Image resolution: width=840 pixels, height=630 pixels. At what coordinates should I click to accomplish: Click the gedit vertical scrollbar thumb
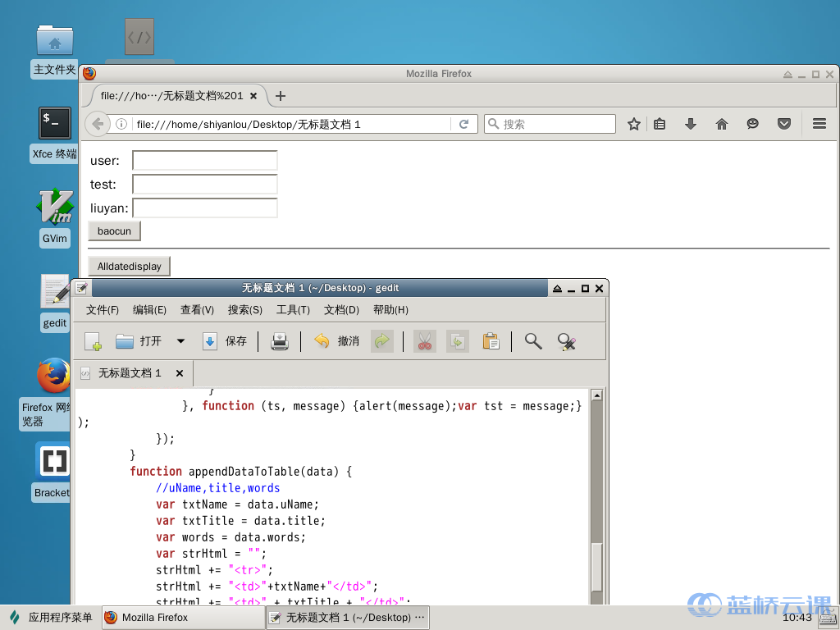point(597,568)
